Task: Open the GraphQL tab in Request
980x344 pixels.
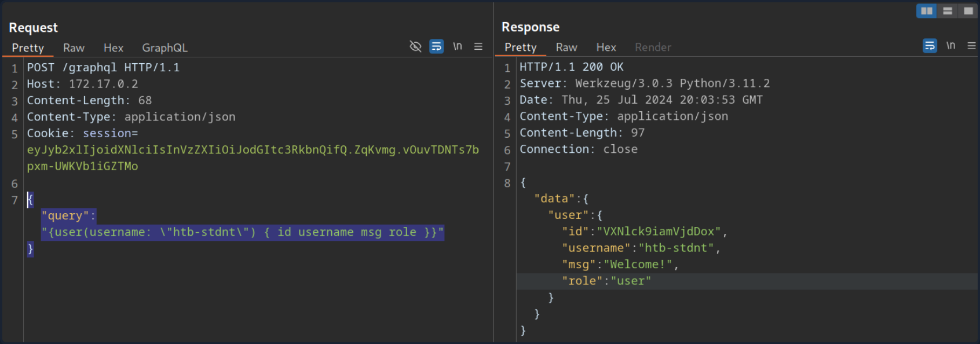Action: click(164, 48)
